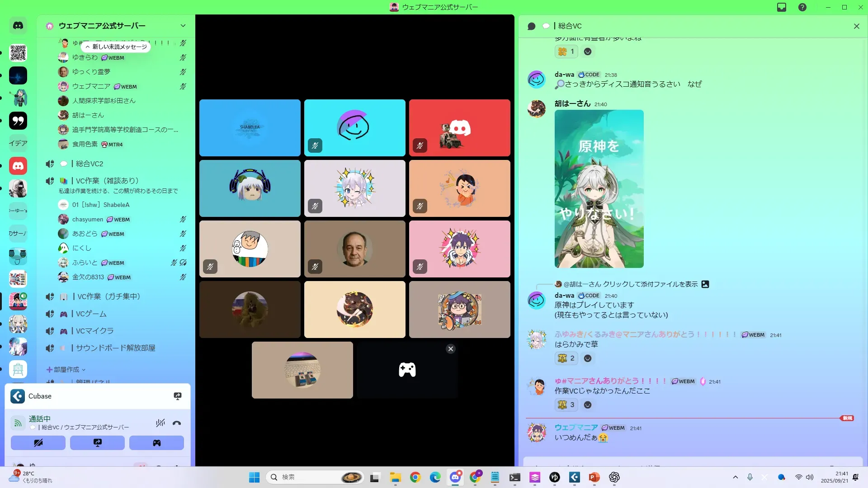Show hidden icons chevron in system tray
Viewport: 868px width, 488px height.
pyautogui.click(x=735, y=477)
